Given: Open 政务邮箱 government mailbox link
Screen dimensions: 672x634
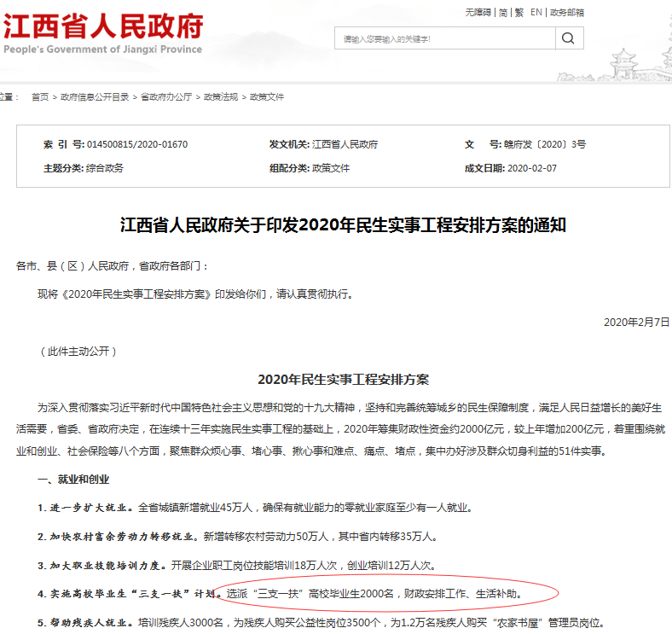Looking at the screenshot, I should pos(567,13).
